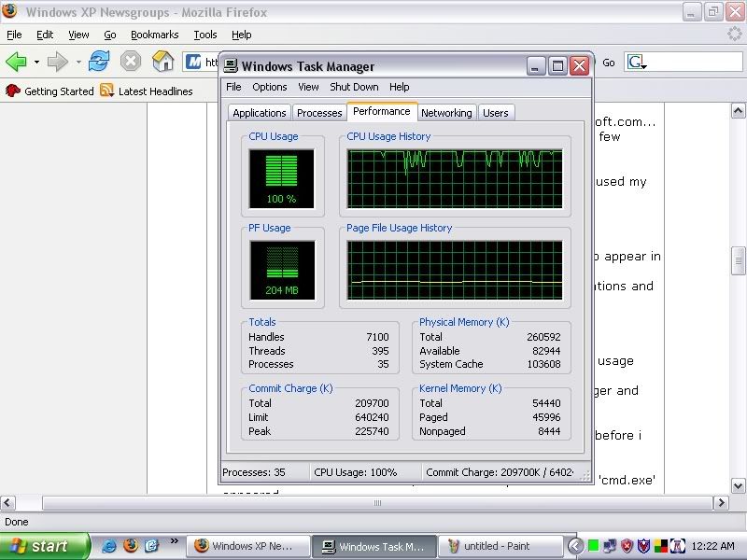The image size is (747, 560).
Task: Click System Cache value 103608
Action: pyautogui.click(x=543, y=364)
